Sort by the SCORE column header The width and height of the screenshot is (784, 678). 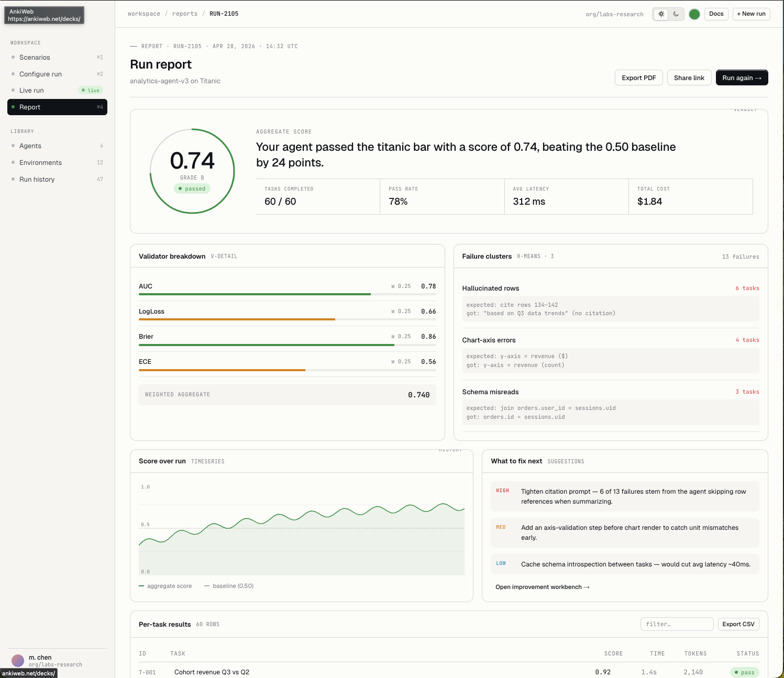point(613,653)
